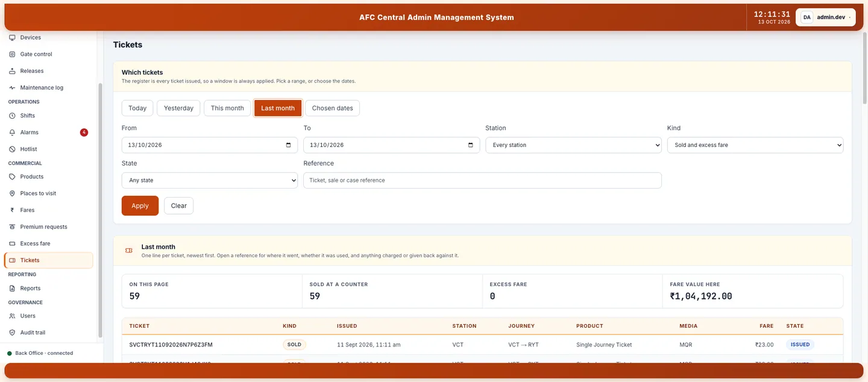Screen dimensions: 868x382
Task: Click the To date input
Action: click(392, 145)
